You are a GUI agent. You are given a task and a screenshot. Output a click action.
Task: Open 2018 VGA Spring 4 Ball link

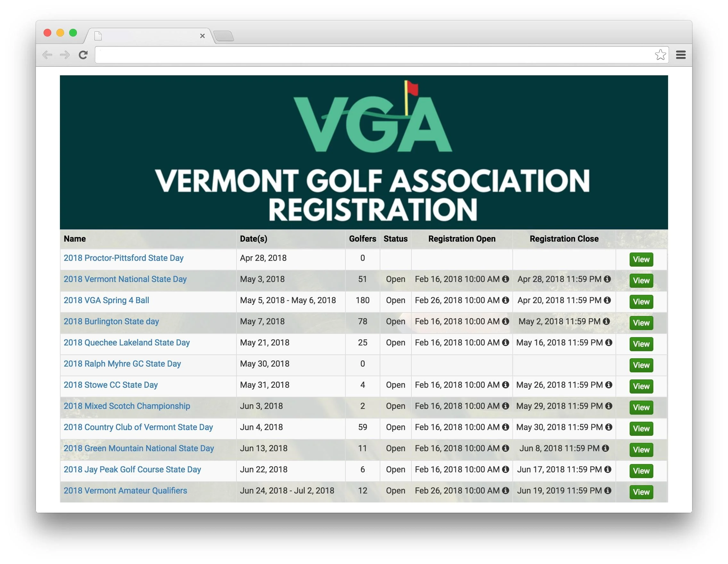106,300
